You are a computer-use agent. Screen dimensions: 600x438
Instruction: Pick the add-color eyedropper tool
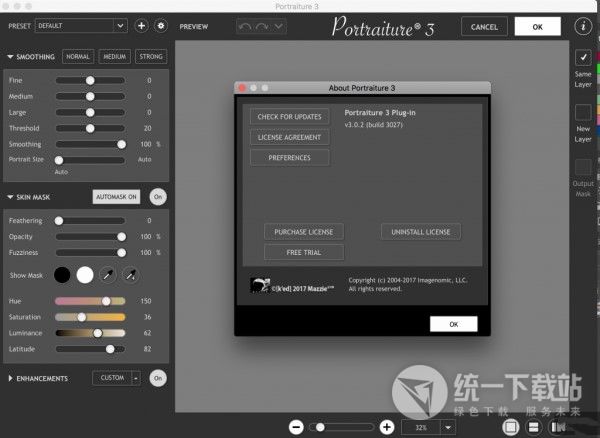tap(131, 275)
